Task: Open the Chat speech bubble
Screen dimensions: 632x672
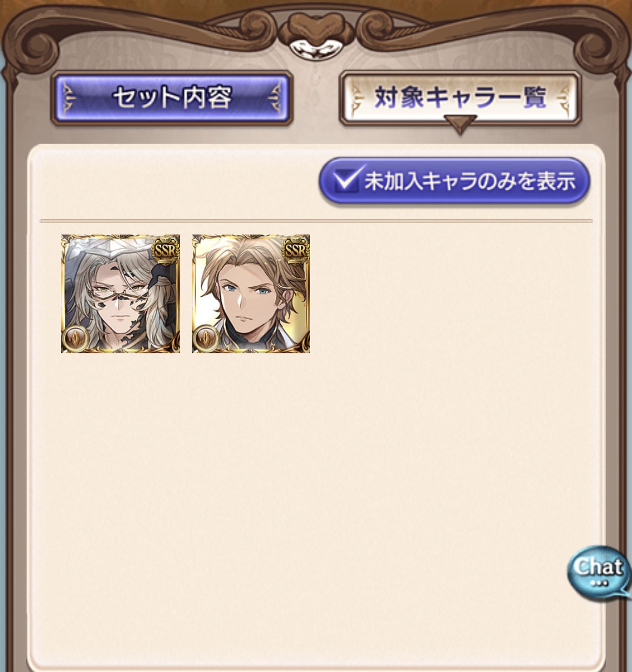Action: (x=599, y=573)
